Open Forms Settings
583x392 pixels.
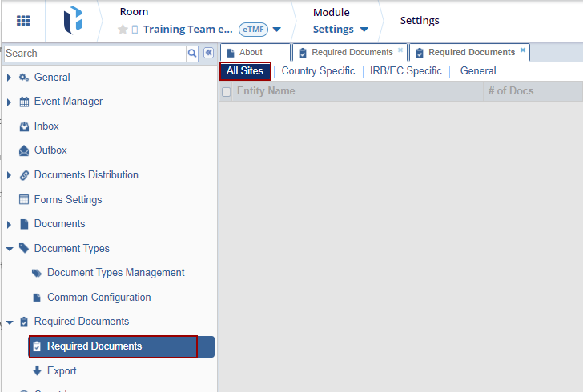(67, 200)
